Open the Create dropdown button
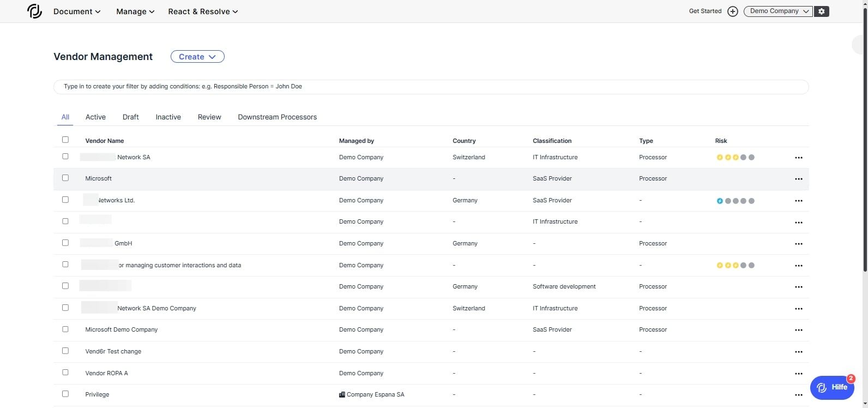Image resolution: width=868 pixels, height=408 pixels. click(197, 57)
